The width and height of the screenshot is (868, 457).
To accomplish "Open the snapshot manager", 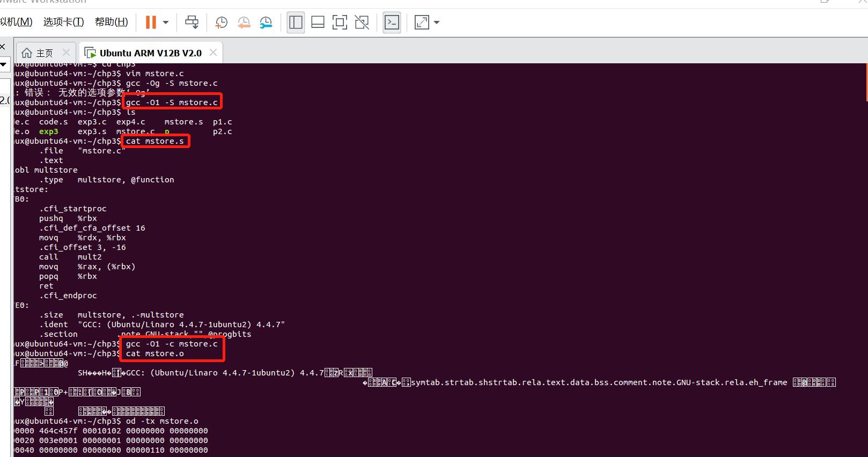I will tap(266, 22).
